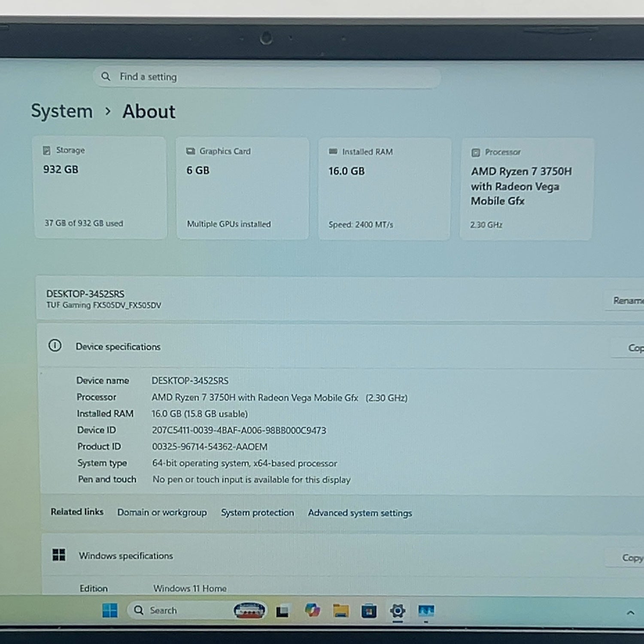Open the Graphics Card 6 GB card
The height and width of the screenshot is (644, 644).
243,188
